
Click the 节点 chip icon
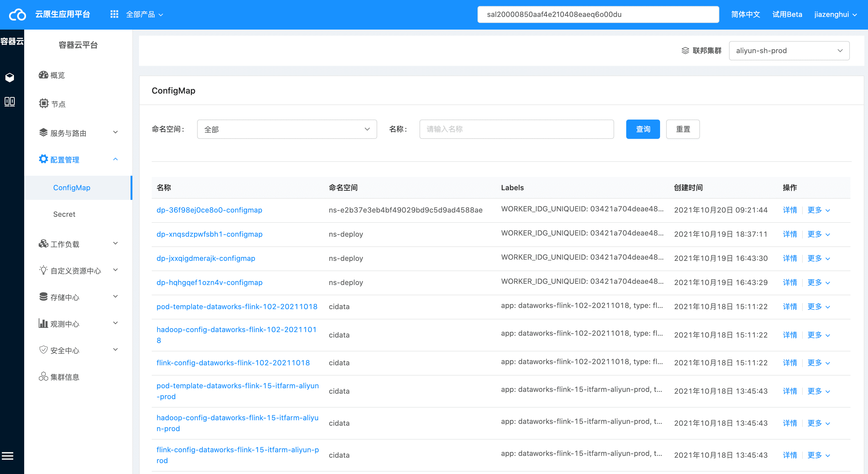pos(44,103)
